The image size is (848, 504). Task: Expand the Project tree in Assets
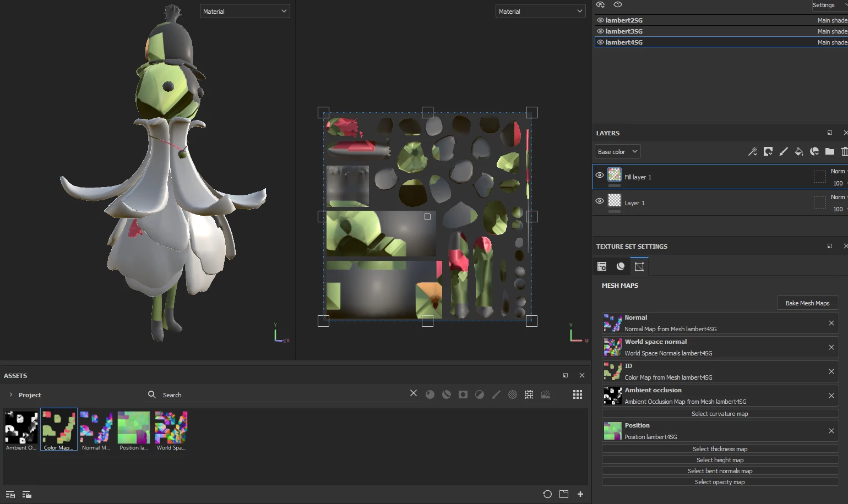pyautogui.click(x=10, y=395)
